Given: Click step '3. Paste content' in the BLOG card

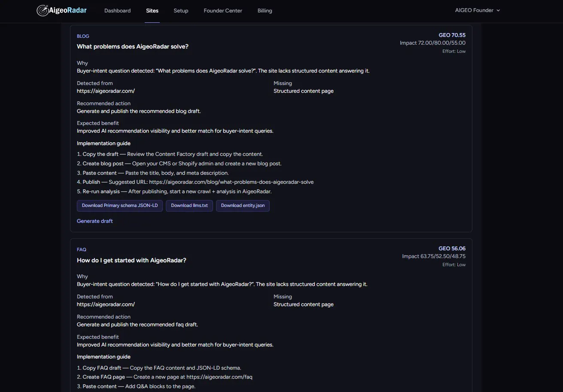Looking at the screenshot, I should [153, 173].
